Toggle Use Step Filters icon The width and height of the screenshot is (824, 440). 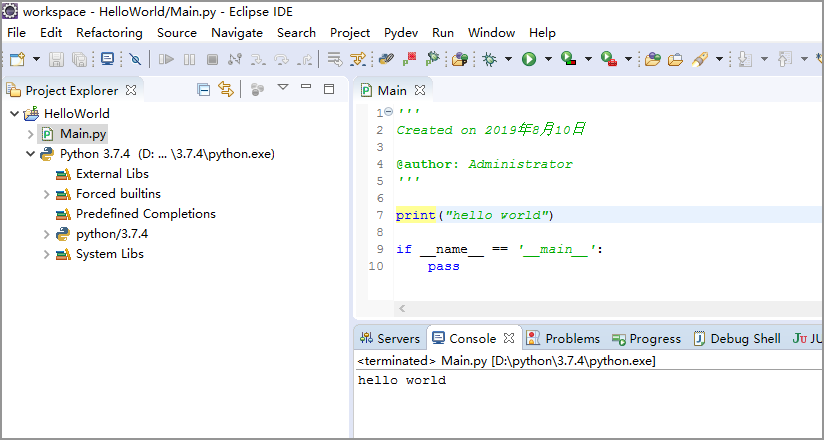click(358, 59)
